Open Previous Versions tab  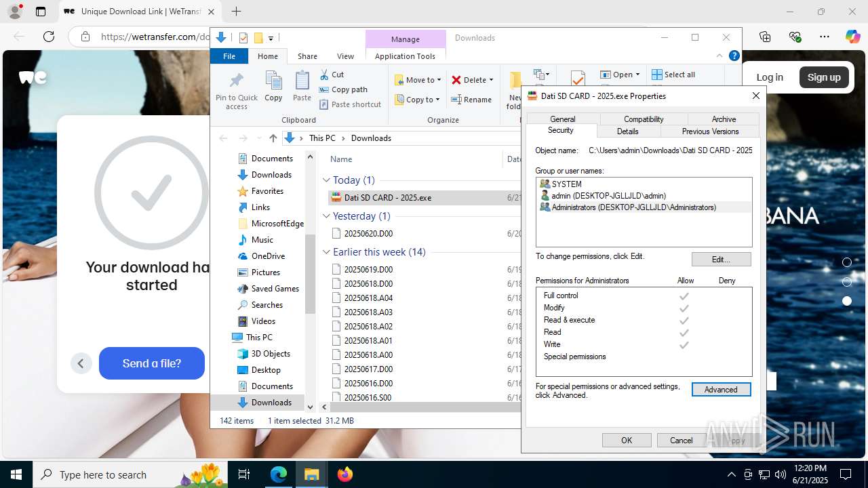(710, 131)
